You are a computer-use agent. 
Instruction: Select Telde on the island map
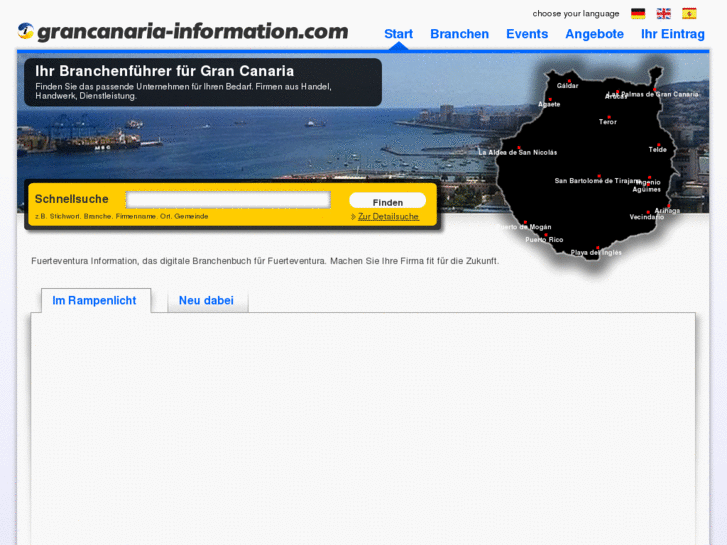[x=657, y=149]
